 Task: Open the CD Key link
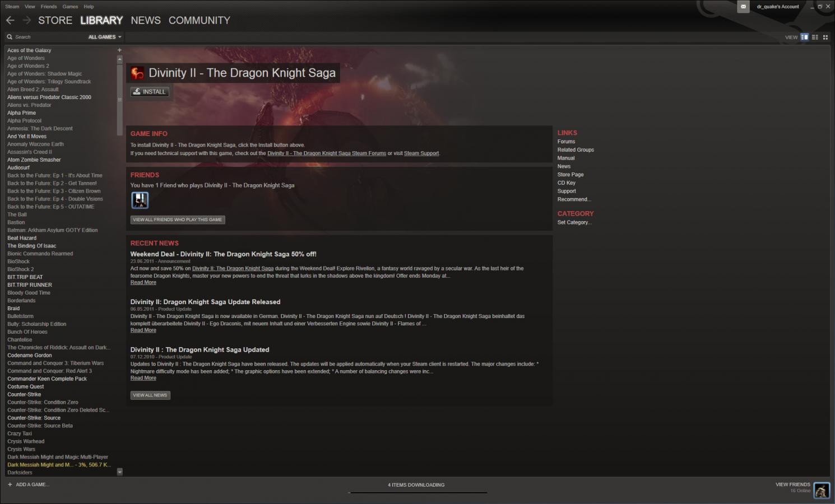567,183
